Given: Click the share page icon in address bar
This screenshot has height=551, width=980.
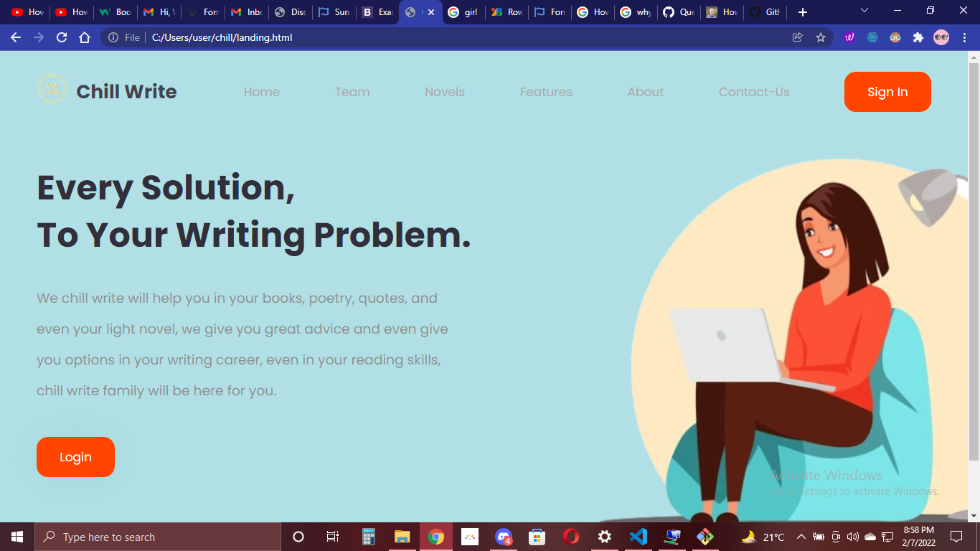Looking at the screenshot, I should pos(797,37).
